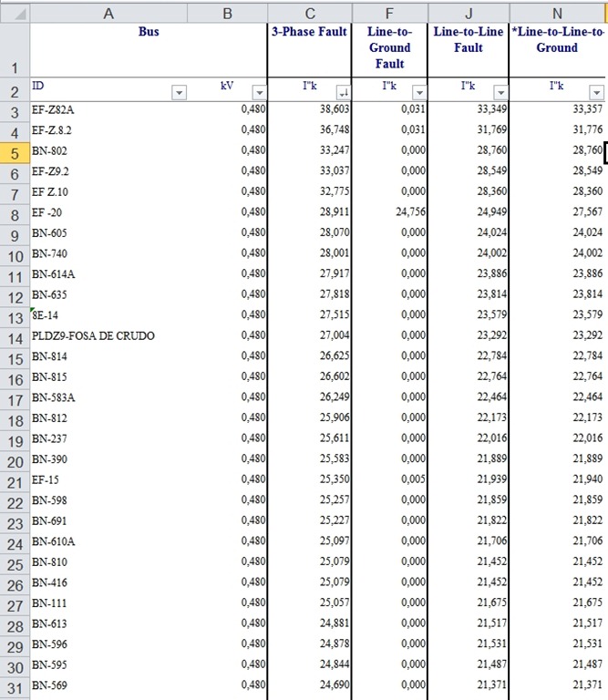
Task: Select cell BN-740
Action: [108, 253]
